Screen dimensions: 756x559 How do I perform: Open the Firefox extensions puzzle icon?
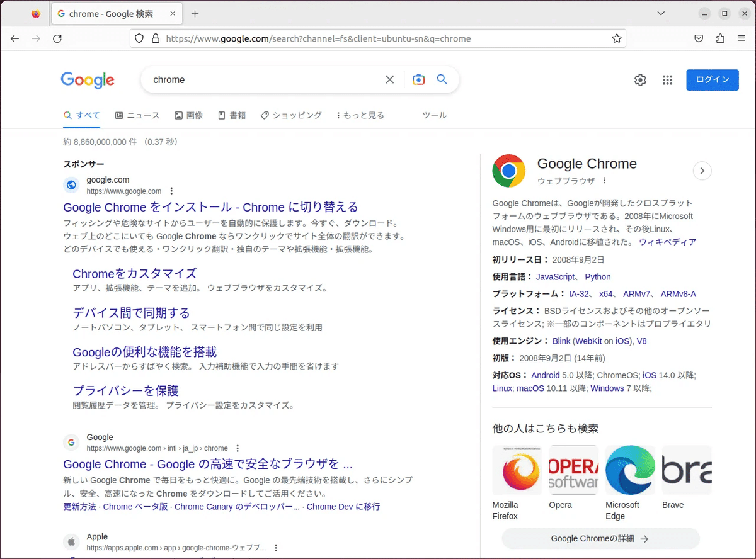tap(720, 38)
